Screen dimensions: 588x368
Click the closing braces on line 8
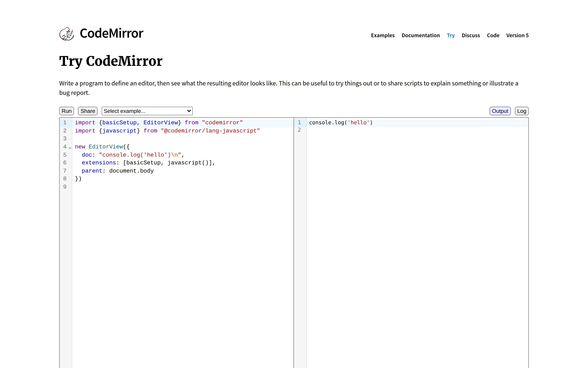point(78,178)
